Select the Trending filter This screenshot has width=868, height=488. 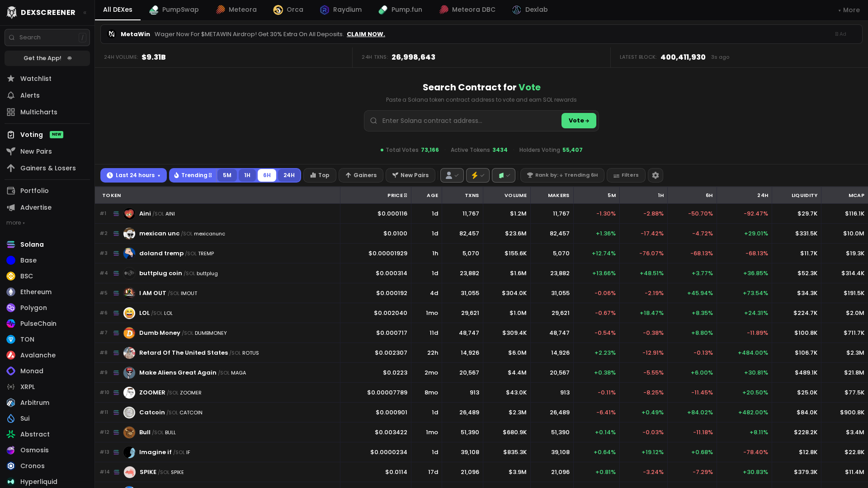[193, 175]
